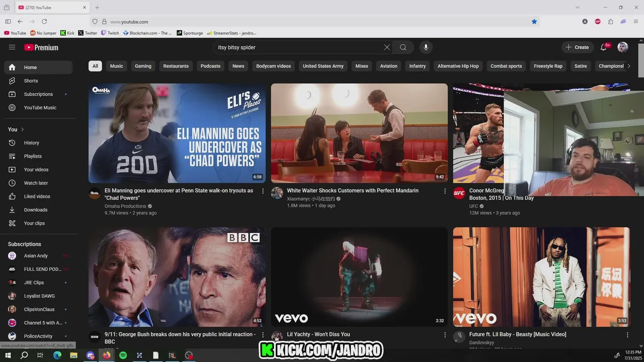Open the No Jumper bookmark
Screen dimensions: 644x362
pos(43,33)
